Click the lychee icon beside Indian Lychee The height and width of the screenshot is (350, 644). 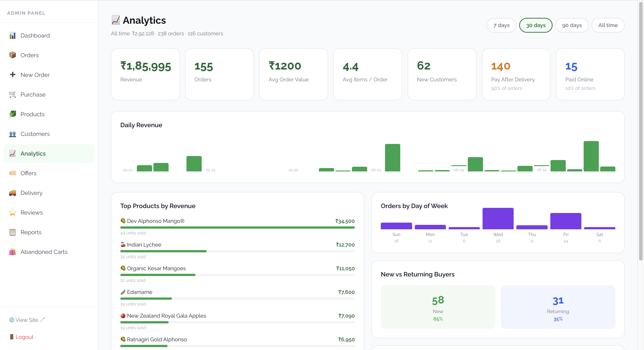click(x=123, y=245)
